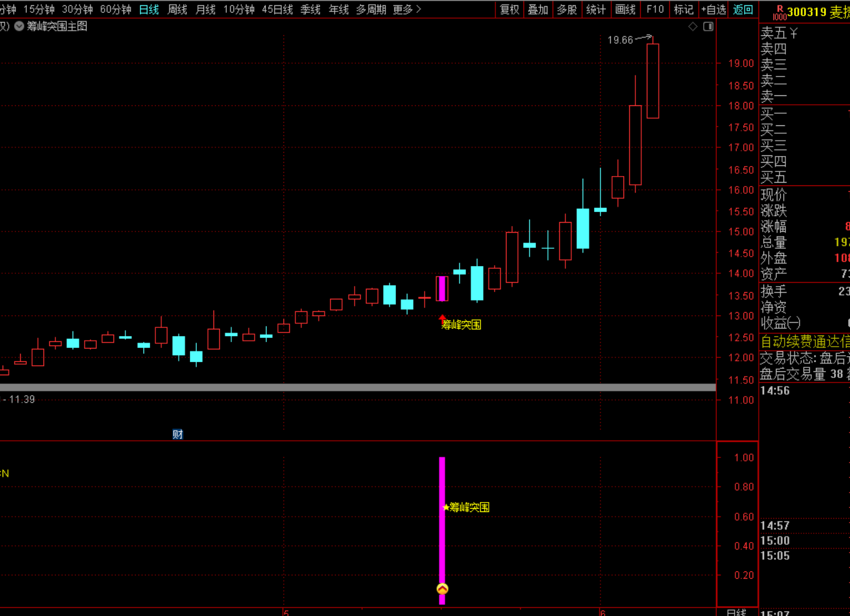Viewport: 850px width, 616px height.
Task: Add stock via +自选 button
Action: pyautogui.click(x=713, y=9)
